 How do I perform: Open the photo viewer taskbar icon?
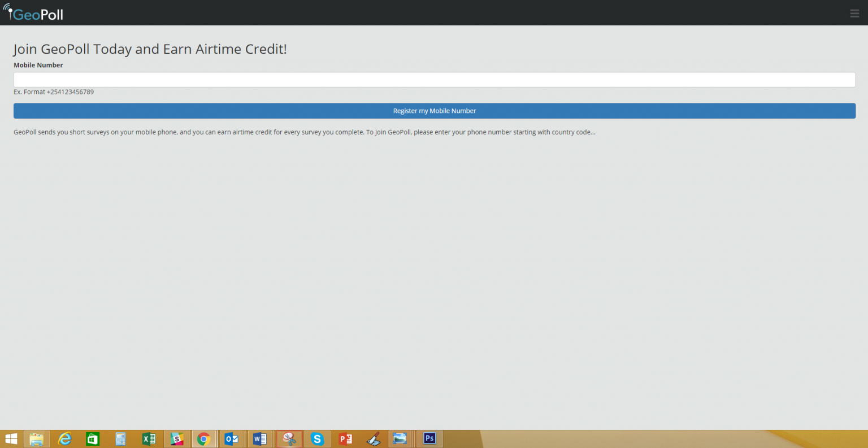[400, 439]
